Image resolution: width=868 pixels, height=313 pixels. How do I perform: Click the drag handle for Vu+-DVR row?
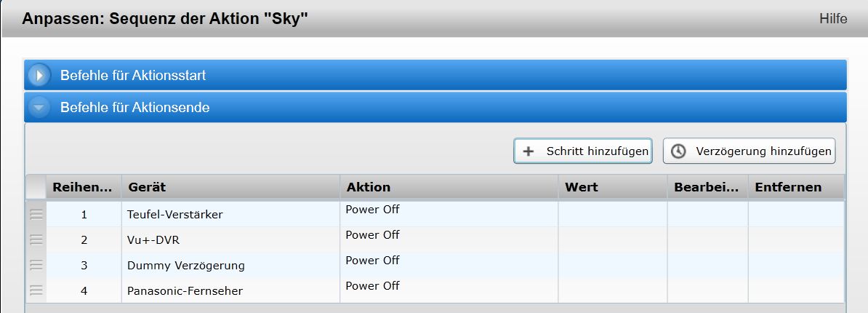[36, 239]
